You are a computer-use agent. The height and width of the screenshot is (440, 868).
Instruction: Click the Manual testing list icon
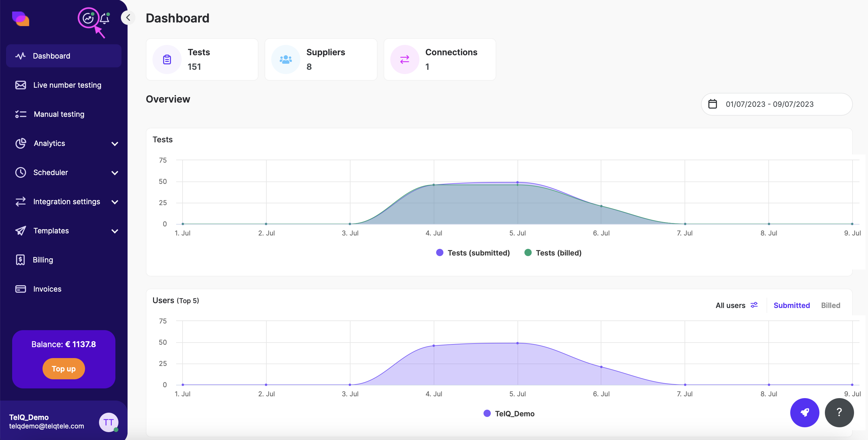(x=21, y=114)
